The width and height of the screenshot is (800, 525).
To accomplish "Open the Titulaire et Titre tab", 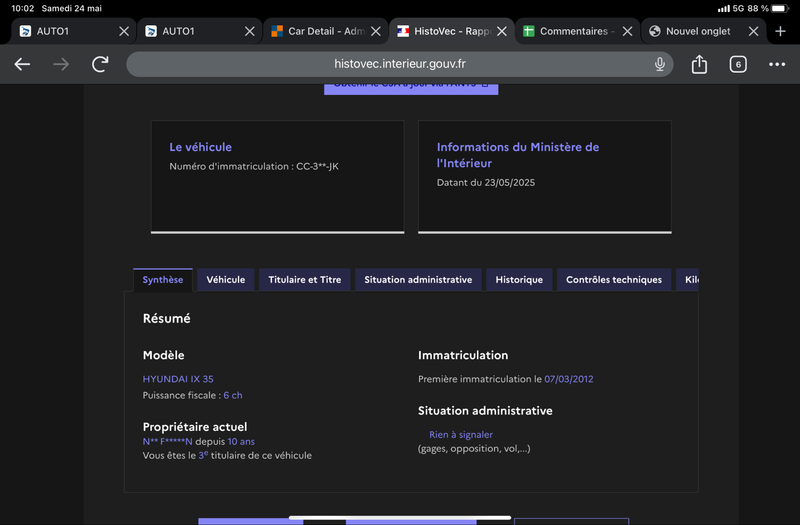I will 305,280.
